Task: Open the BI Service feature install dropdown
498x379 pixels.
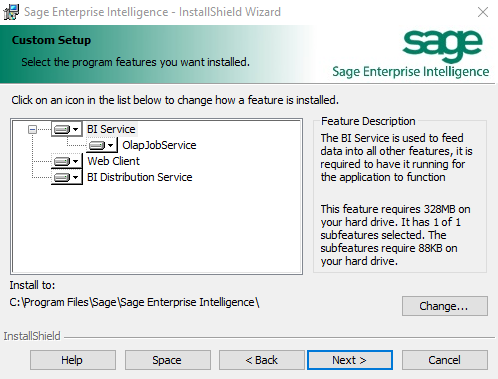Action: [x=67, y=129]
